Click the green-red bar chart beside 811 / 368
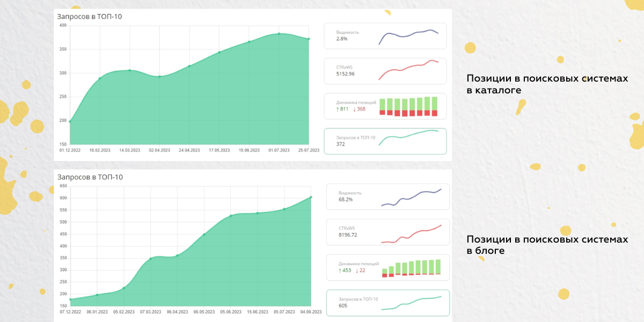 (408, 106)
